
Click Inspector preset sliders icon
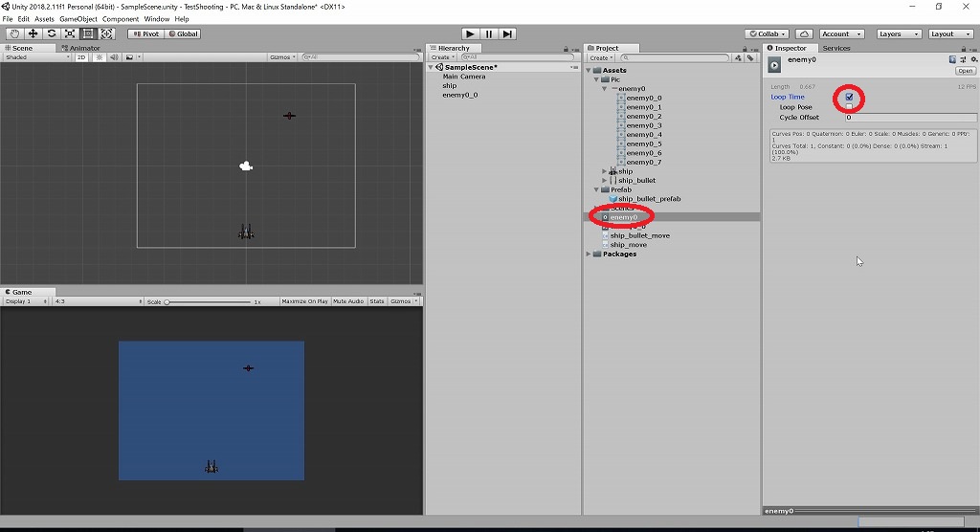click(x=963, y=59)
